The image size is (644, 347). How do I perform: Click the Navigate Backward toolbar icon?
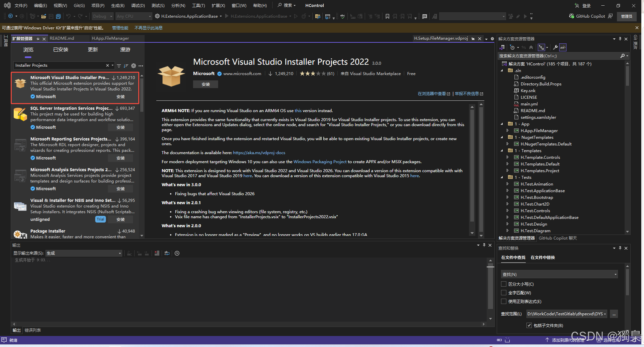[x=10, y=16]
